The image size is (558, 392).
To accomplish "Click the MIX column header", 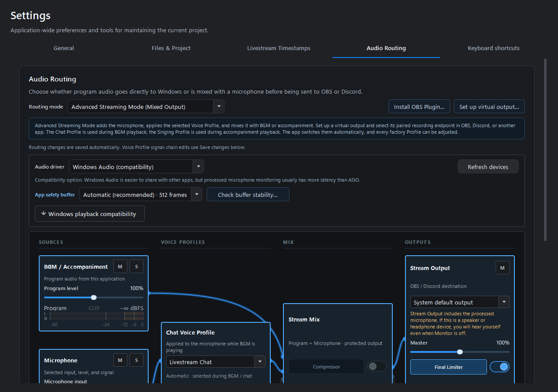I will (x=288, y=242).
